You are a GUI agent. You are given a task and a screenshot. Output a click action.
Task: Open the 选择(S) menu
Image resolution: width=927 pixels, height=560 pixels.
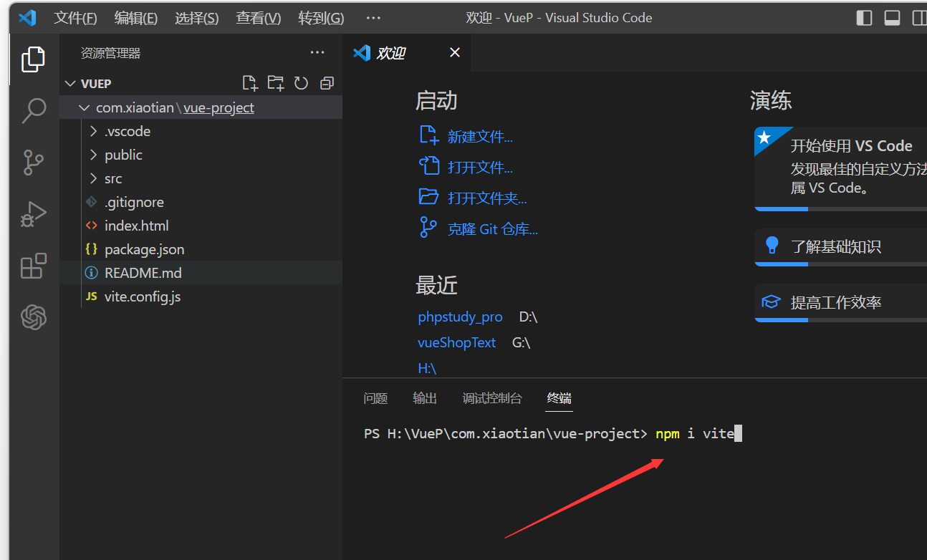tap(197, 18)
